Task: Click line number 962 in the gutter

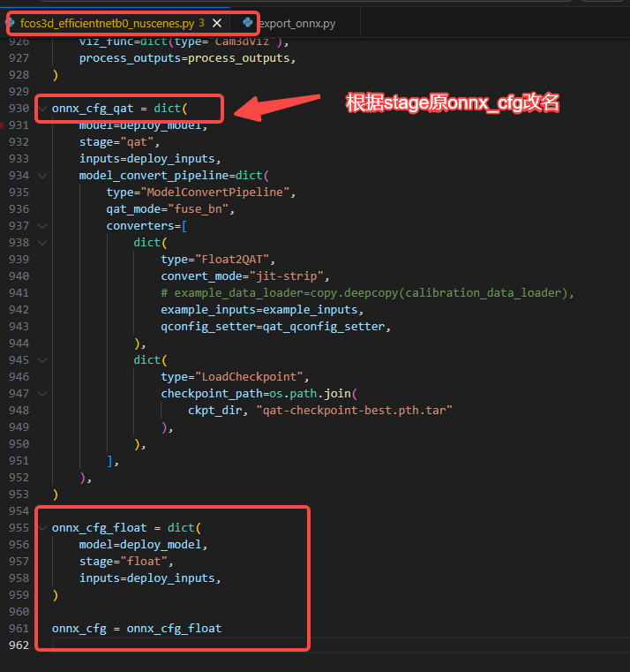Action: 19,646
